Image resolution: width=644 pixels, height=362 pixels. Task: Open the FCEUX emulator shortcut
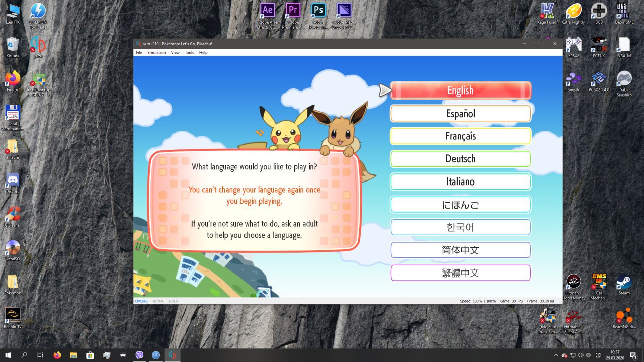click(599, 47)
